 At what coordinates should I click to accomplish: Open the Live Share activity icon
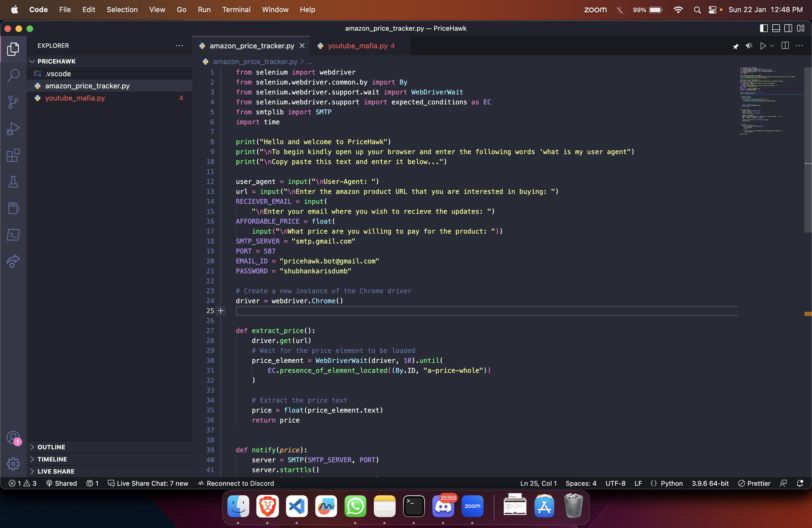[13, 262]
